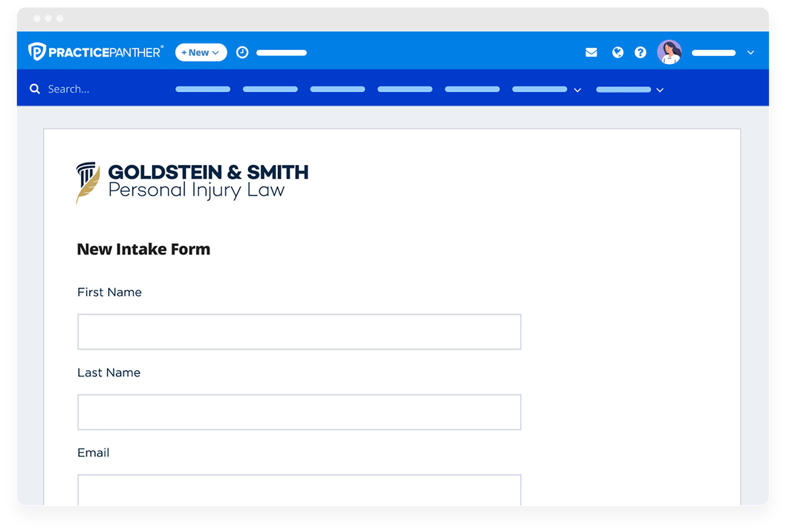The height and width of the screenshot is (532, 786).
Task: Open the + New dropdown button
Action: [x=200, y=53]
